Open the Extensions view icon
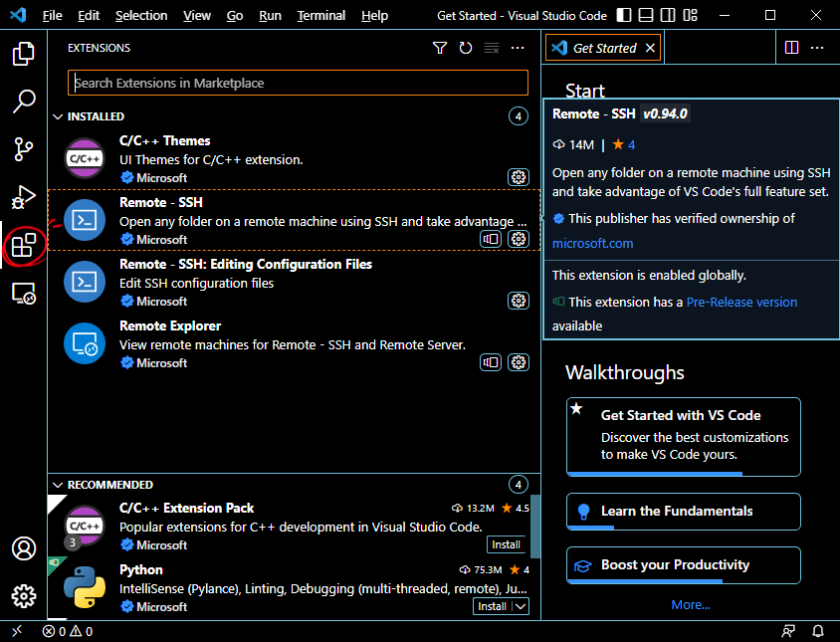The height and width of the screenshot is (642, 840). 24,246
